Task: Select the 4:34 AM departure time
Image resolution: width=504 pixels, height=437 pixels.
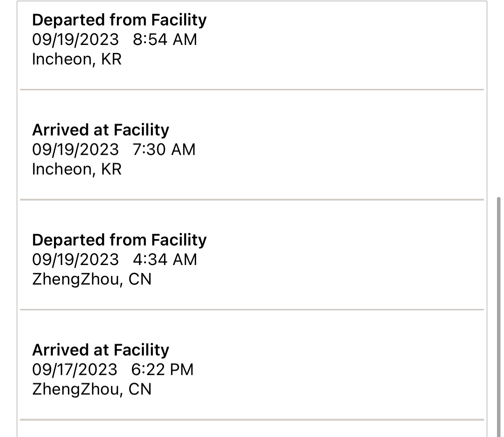Action: point(165,260)
